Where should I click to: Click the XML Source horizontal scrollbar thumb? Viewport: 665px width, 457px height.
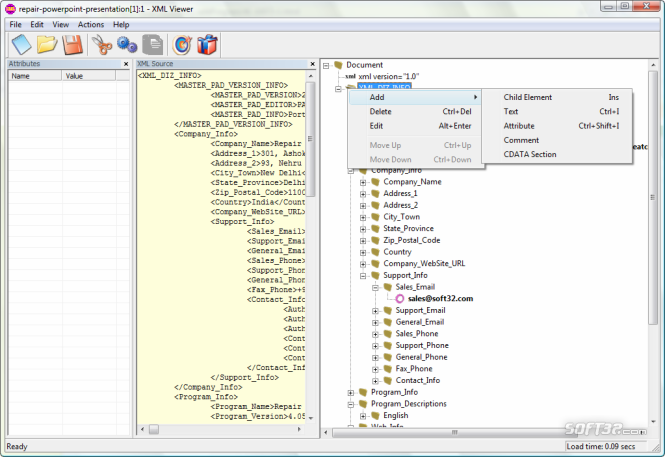[x=154, y=429]
